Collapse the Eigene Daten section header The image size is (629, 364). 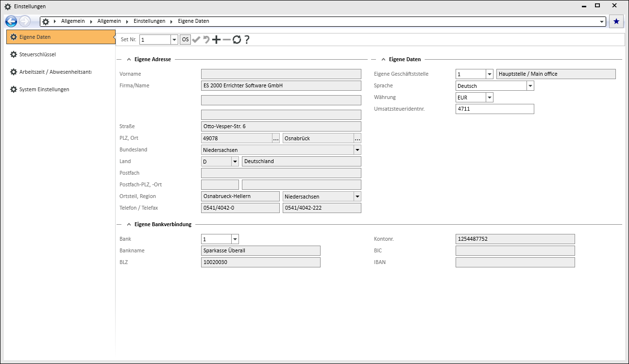coord(383,60)
